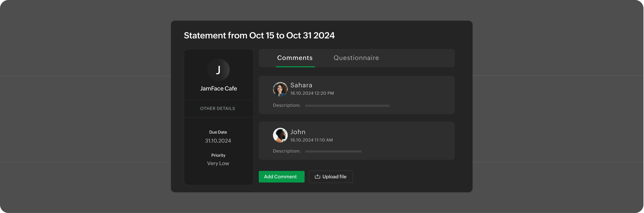Open John's profile picture
This screenshot has width=644, height=213.
[x=280, y=135]
